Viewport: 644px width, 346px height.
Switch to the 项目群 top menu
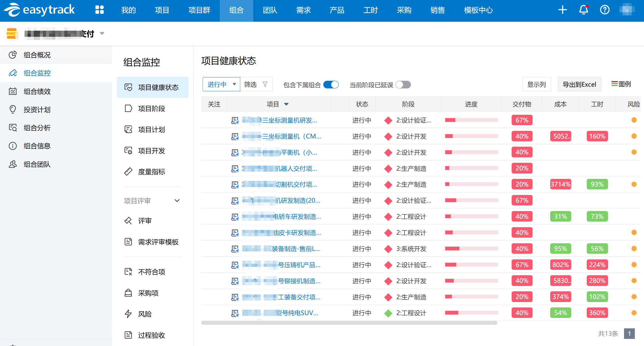pyautogui.click(x=199, y=10)
